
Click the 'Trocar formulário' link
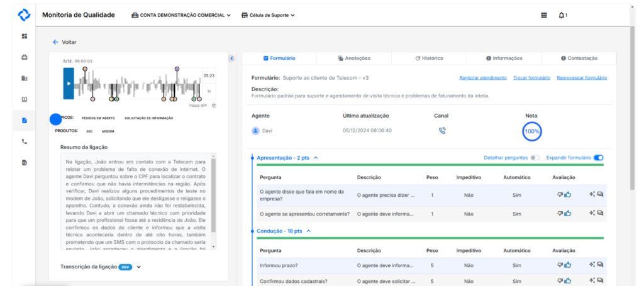(x=531, y=77)
